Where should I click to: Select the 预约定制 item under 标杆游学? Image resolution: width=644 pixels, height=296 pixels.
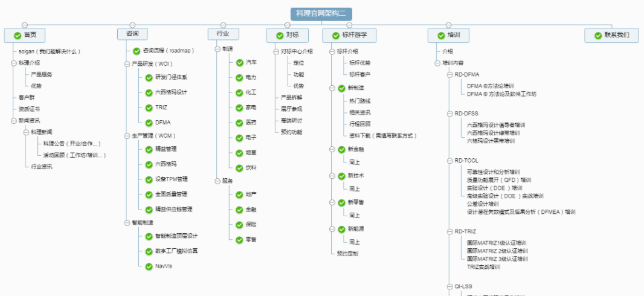point(347,253)
